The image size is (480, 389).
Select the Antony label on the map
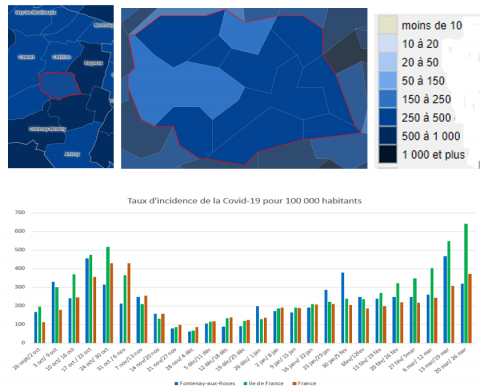(x=72, y=154)
